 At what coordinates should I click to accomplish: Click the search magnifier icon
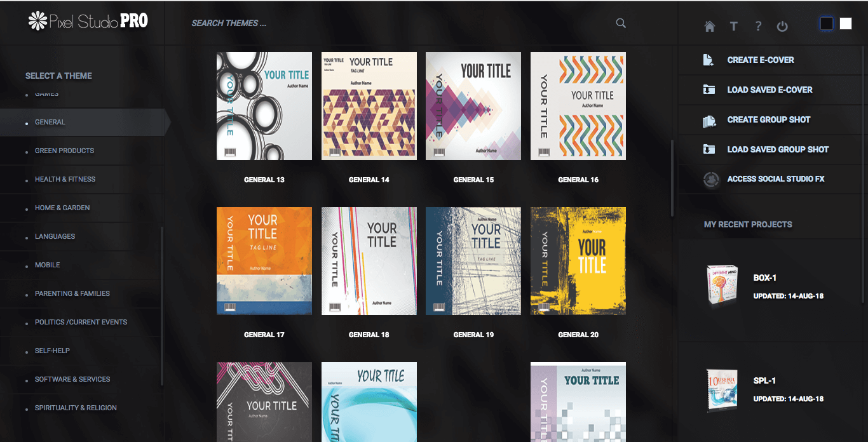point(621,23)
